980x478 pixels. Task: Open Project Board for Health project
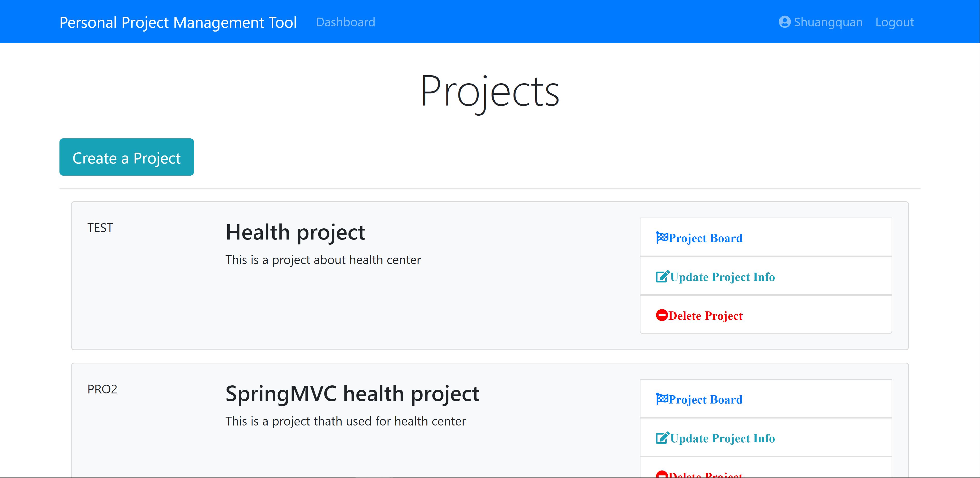(x=766, y=237)
